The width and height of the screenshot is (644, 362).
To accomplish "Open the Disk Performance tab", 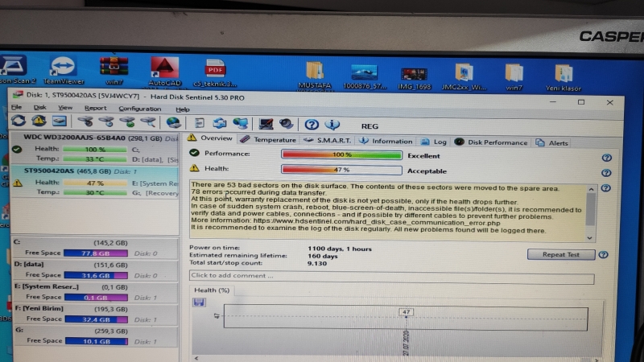I will 491,142.
